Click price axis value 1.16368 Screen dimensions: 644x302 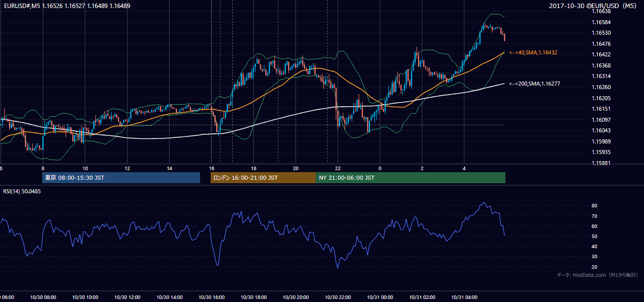pyautogui.click(x=602, y=65)
